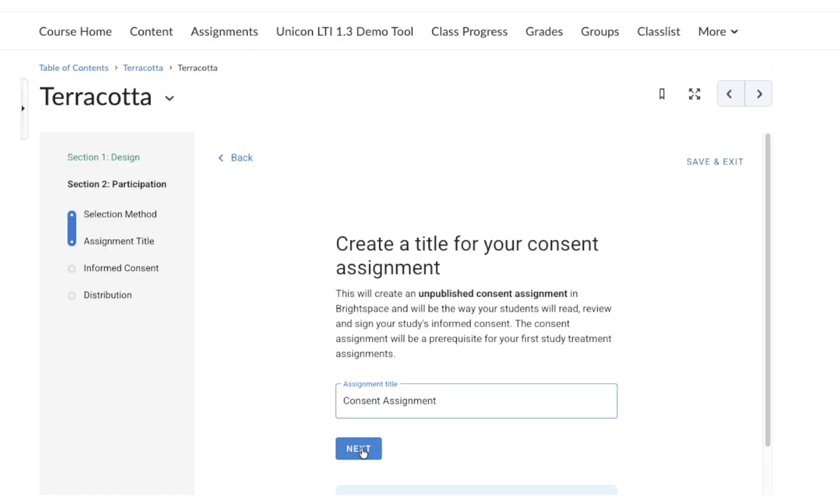The image size is (840, 504).
Task: Open Course Home
Action: (x=75, y=31)
